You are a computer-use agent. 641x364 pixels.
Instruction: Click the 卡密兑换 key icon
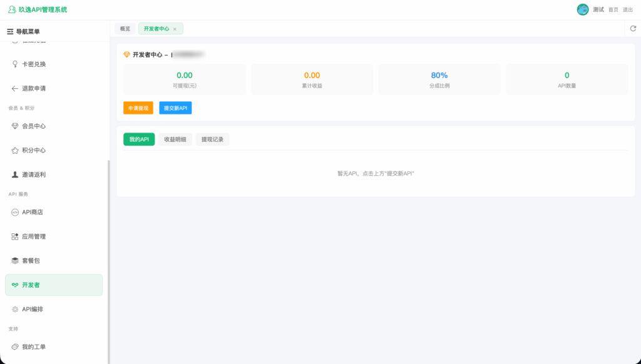click(15, 64)
